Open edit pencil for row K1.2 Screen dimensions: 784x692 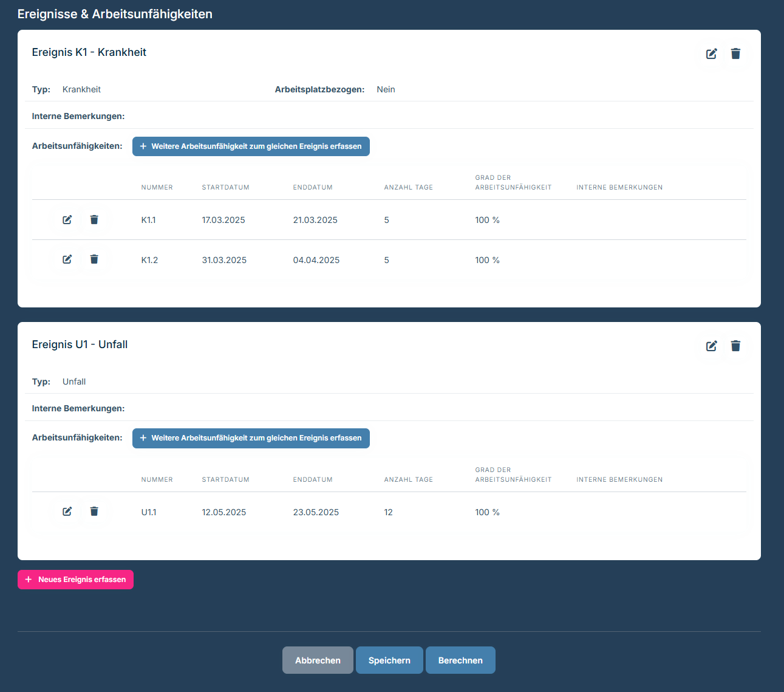click(x=67, y=259)
